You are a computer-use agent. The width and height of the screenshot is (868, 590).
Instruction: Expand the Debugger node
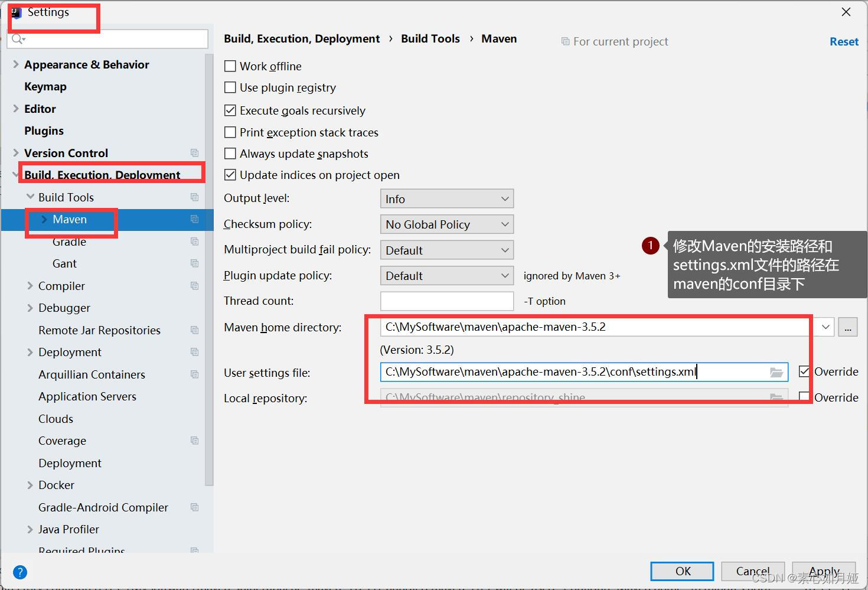coord(30,308)
